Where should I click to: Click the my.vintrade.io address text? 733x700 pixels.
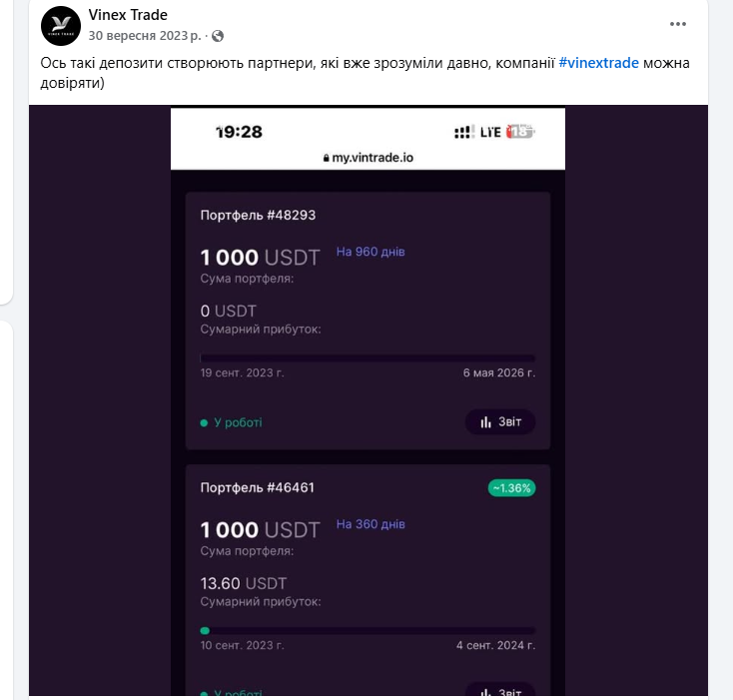[374, 158]
